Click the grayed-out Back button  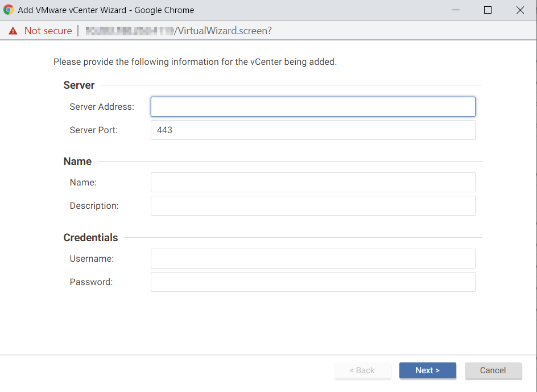point(362,370)
